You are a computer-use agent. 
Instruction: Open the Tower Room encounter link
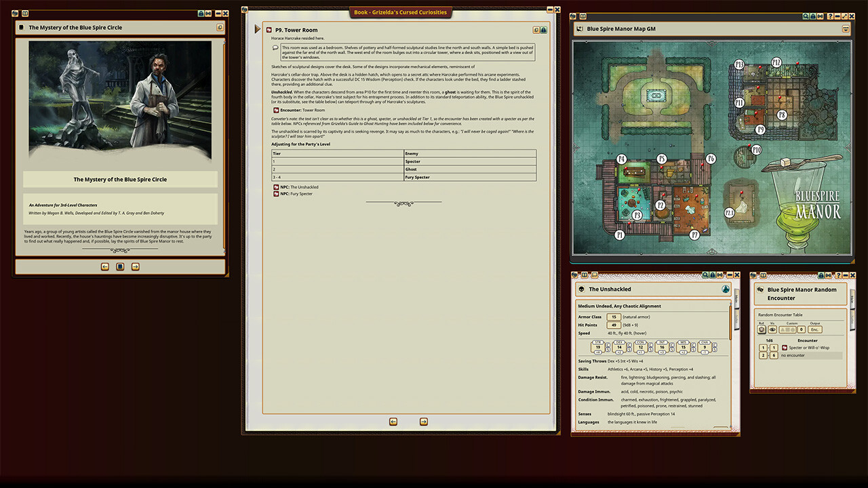tap(276, 110)
